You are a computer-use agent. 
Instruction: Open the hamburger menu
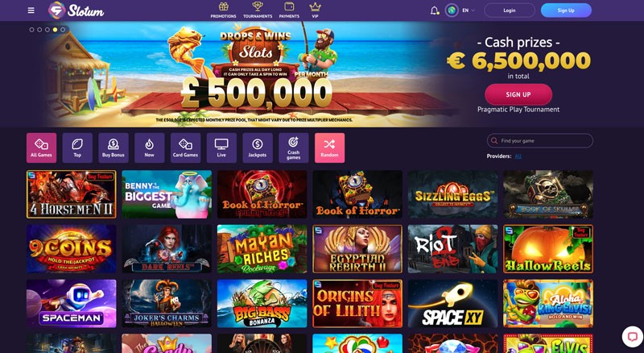point(31,10)
